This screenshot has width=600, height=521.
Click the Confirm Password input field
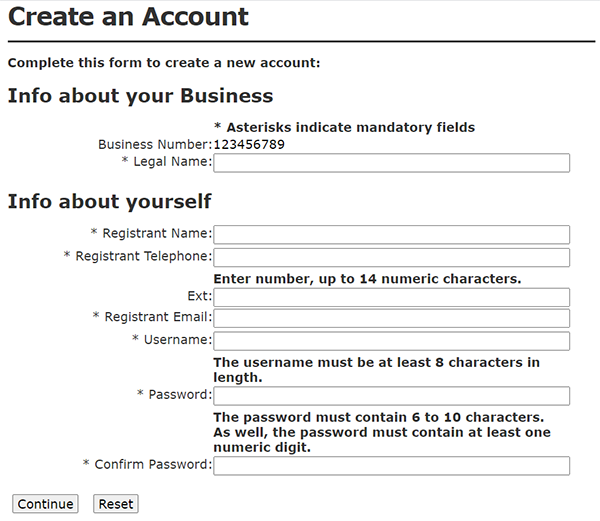pyautogui.click(x=391, y=466)
